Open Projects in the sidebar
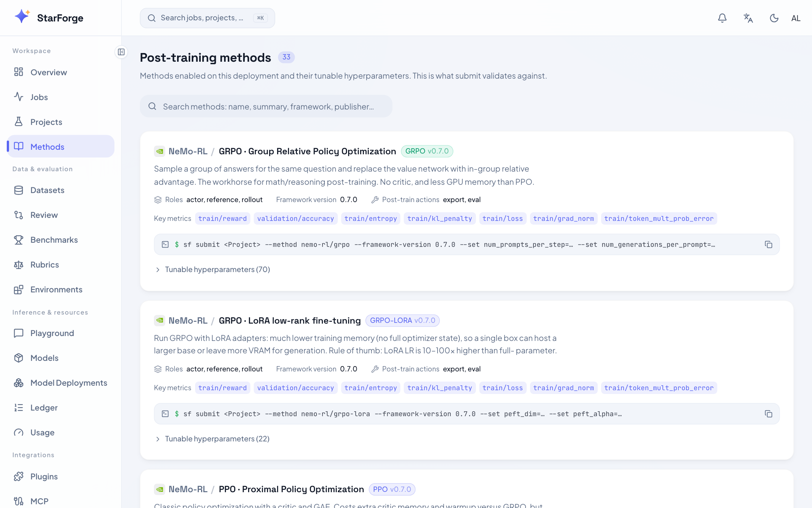This screenshot has width=812, height=508. 61,122
